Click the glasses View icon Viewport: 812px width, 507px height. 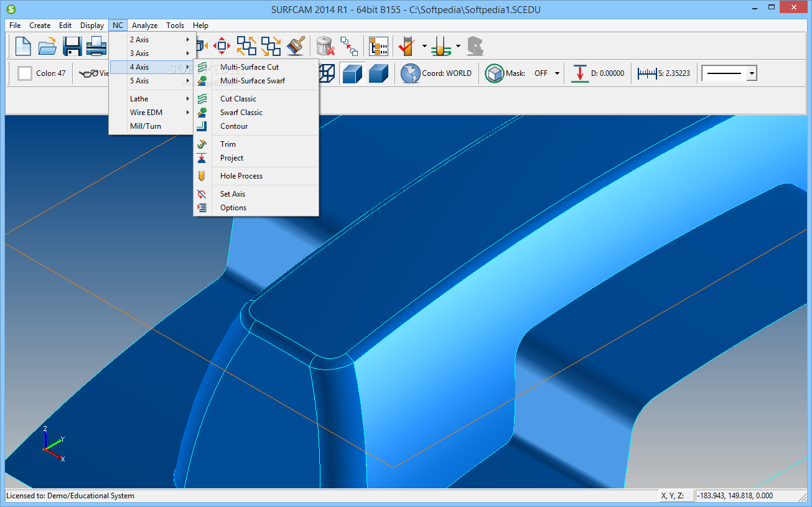click(88, 73)
